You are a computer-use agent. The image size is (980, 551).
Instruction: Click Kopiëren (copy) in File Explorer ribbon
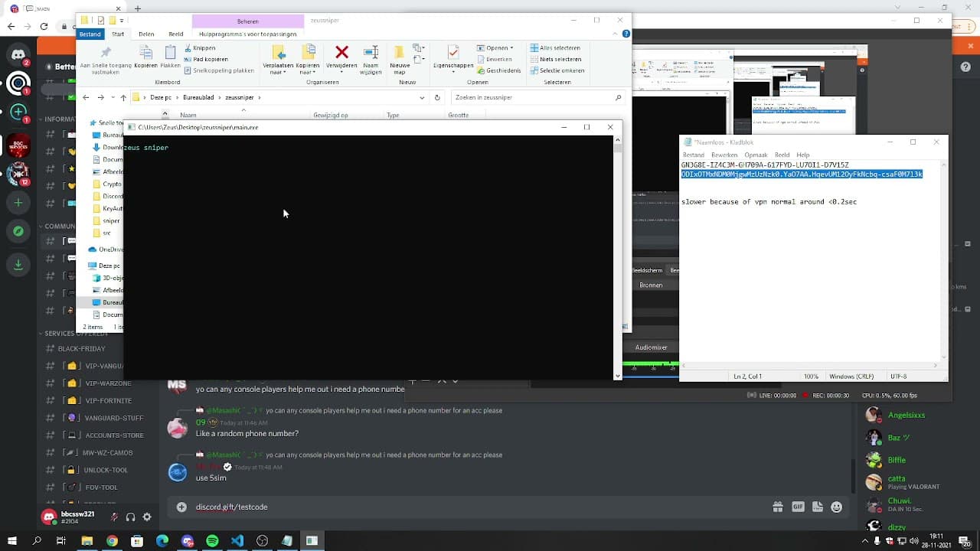coord(145,57)
